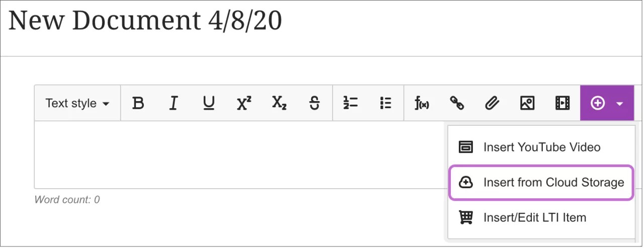Apply superscript formatting

(x=244, y=103)
